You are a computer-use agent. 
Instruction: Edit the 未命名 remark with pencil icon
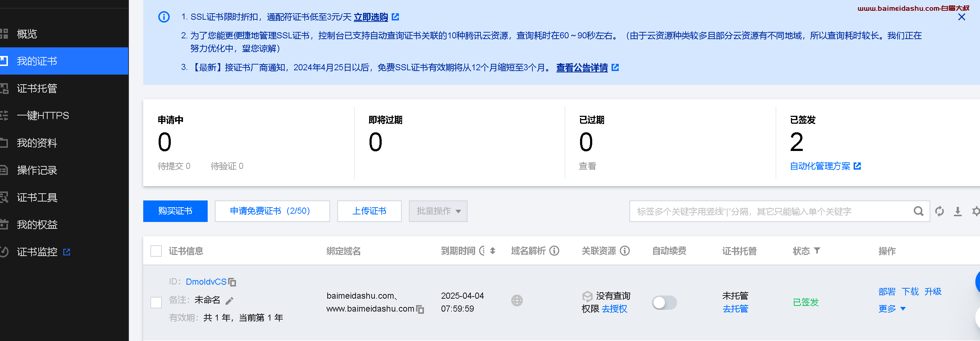pos(229,301)
